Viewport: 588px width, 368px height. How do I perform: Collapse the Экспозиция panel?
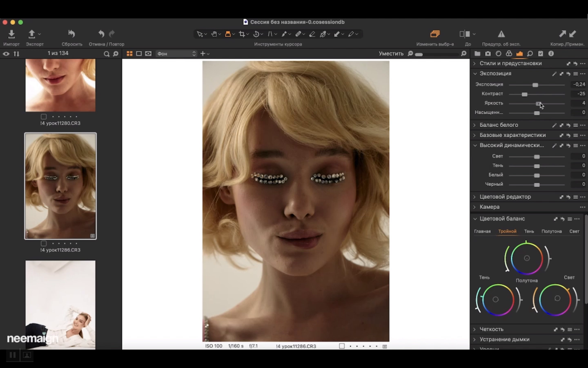475,74
